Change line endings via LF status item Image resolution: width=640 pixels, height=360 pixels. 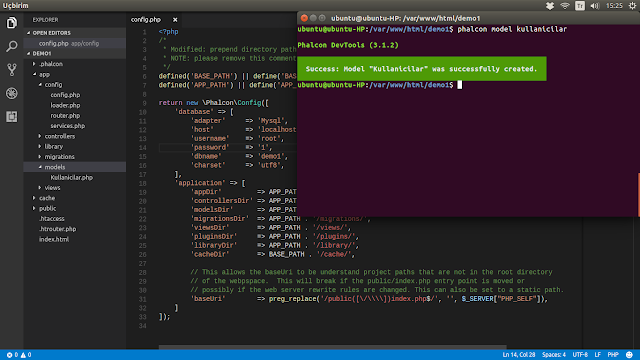(x=598, y=355)
